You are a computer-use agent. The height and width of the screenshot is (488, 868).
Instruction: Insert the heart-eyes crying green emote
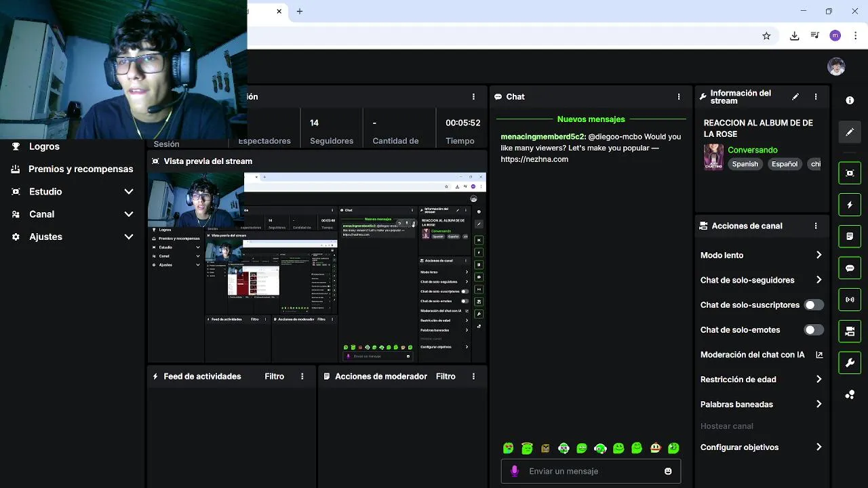tap(509, 448)
